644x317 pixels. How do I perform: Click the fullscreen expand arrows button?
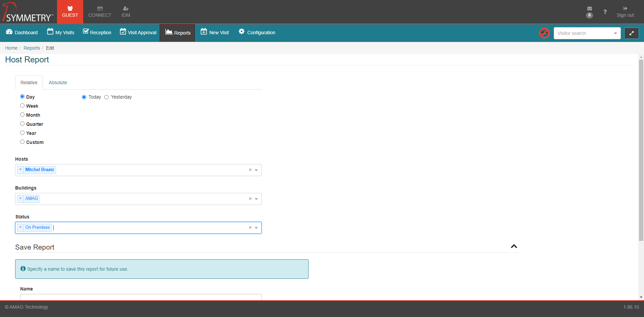[x=631, y=33]
